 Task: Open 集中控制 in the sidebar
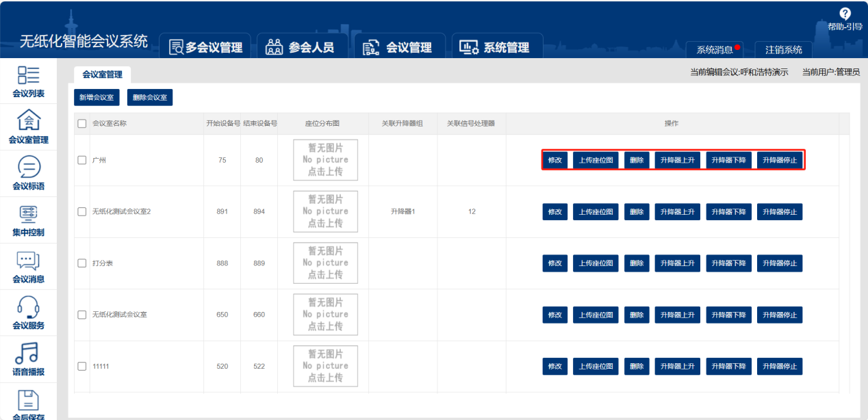pos(28,220)
